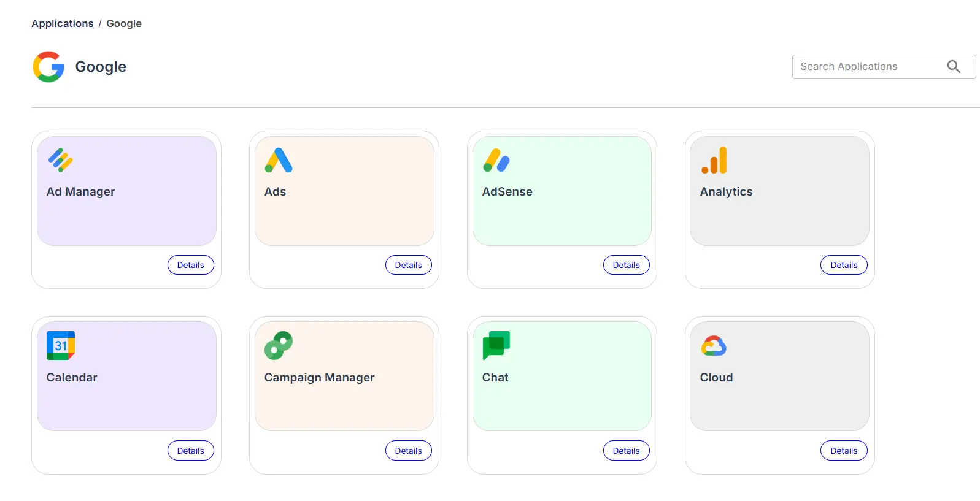
Task: Click the Google page heading
Action: [x=101, y=67]
